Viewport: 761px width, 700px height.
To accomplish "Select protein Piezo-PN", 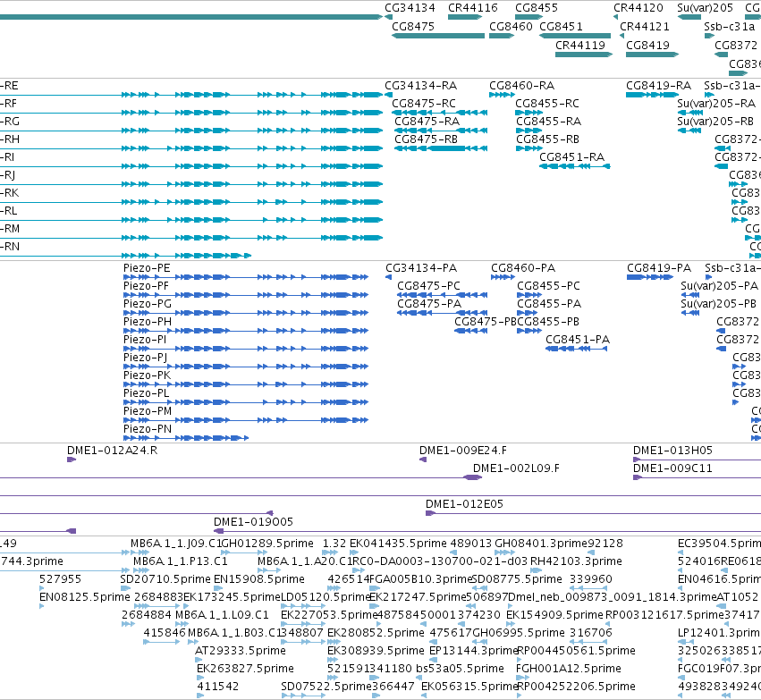I will pos(148,429).
